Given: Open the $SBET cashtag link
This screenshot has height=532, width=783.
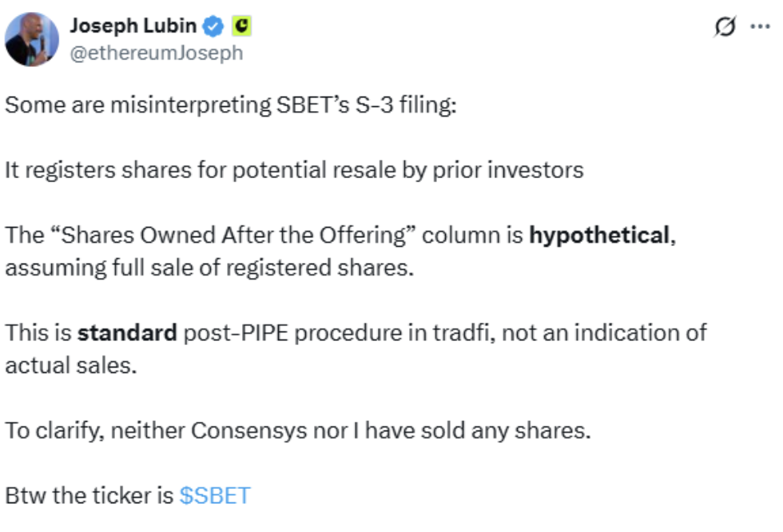Looking at the screenshot, I should pos(215,495).
